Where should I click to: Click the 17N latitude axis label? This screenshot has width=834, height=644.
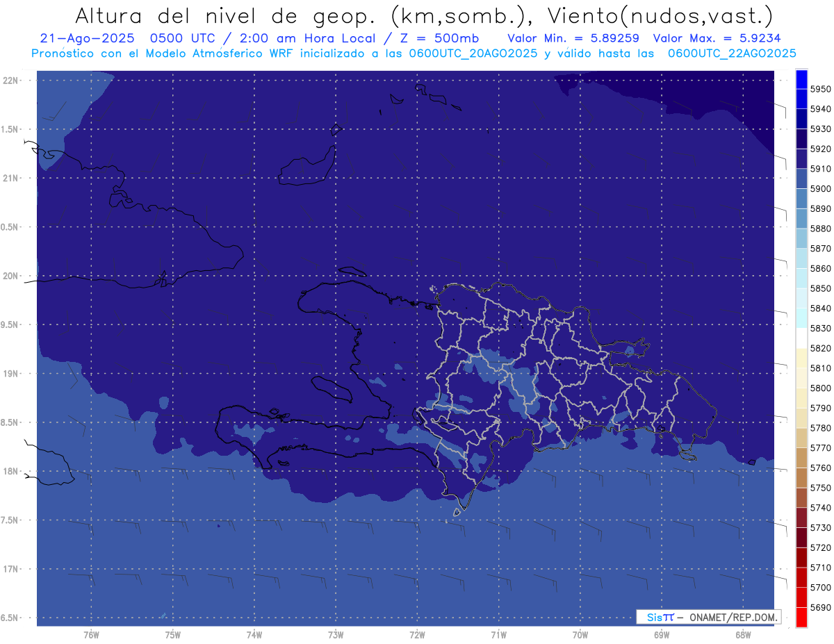12,569
